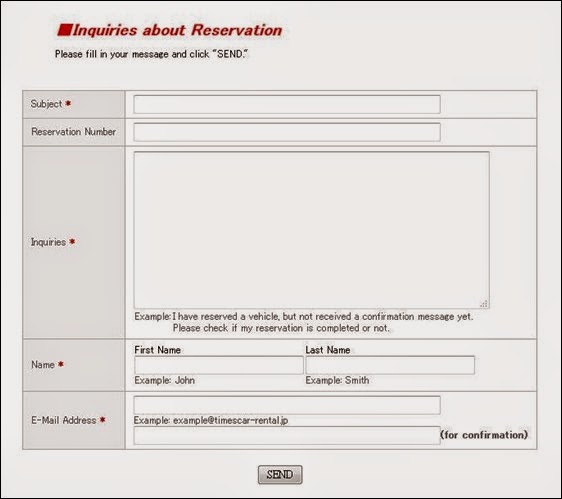Click the red asterisk beside Name

point(61,364)
